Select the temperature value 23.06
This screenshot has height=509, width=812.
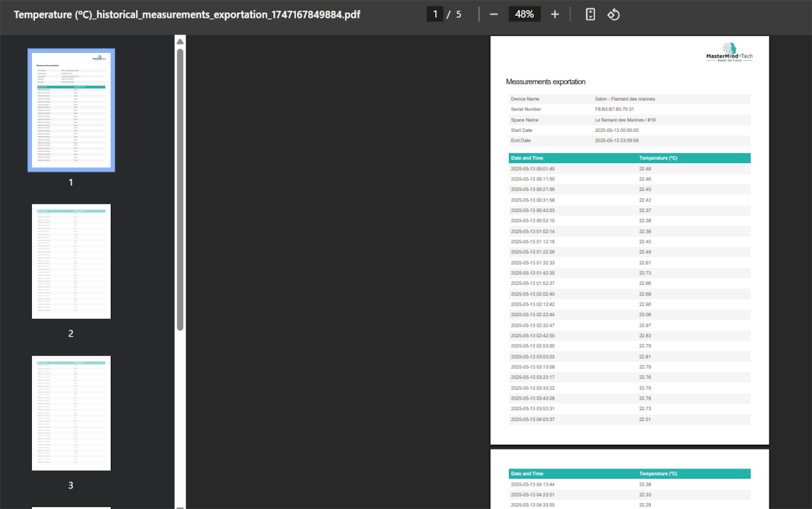[645, 315]
